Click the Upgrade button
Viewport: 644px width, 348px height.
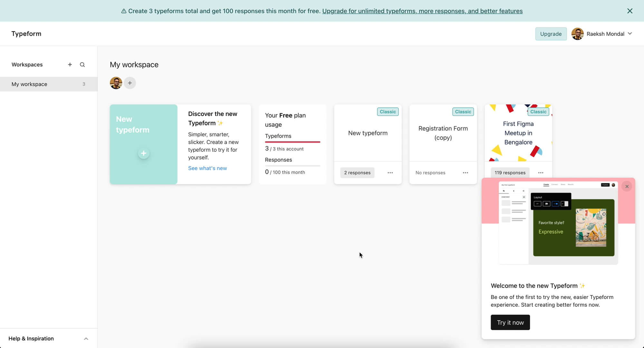point(551,34)
